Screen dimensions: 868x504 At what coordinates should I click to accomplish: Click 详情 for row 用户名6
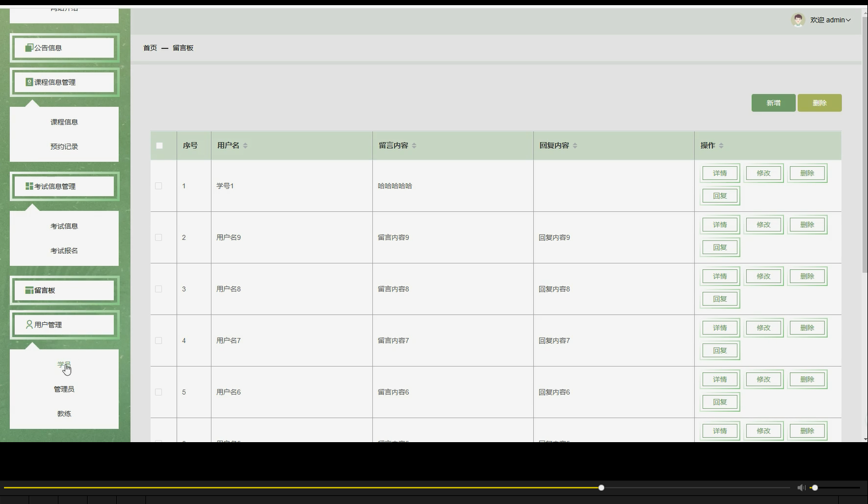coord(720,379)
